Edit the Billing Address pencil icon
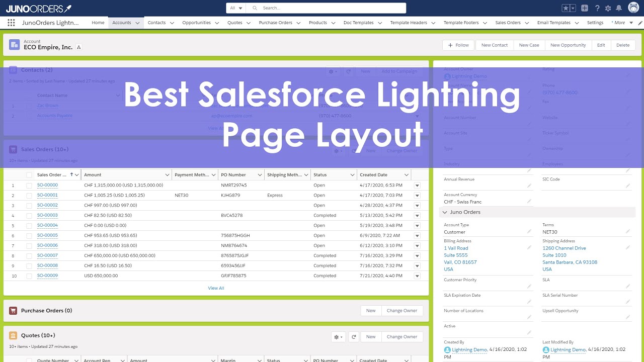 pyautogui.click(x=529, y=247)
